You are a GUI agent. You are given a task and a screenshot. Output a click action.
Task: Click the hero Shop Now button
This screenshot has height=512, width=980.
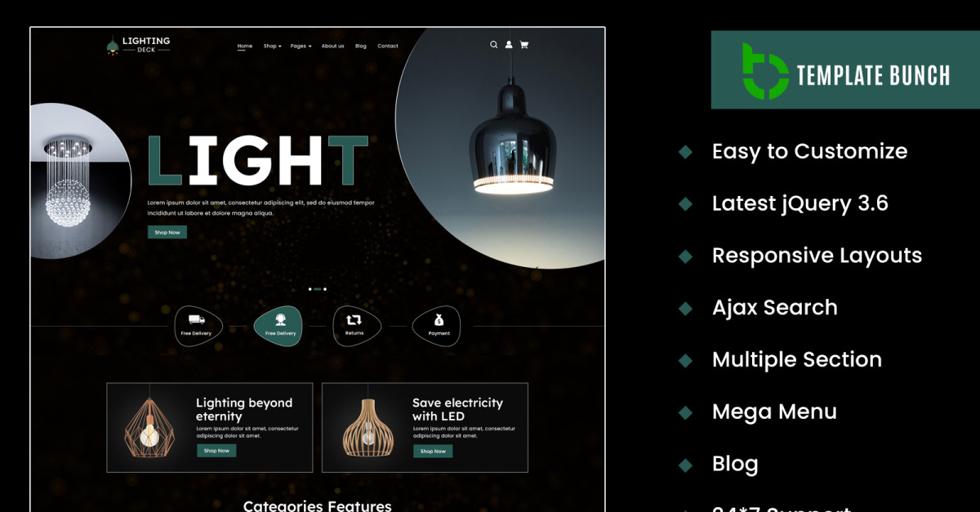point(167,232)
